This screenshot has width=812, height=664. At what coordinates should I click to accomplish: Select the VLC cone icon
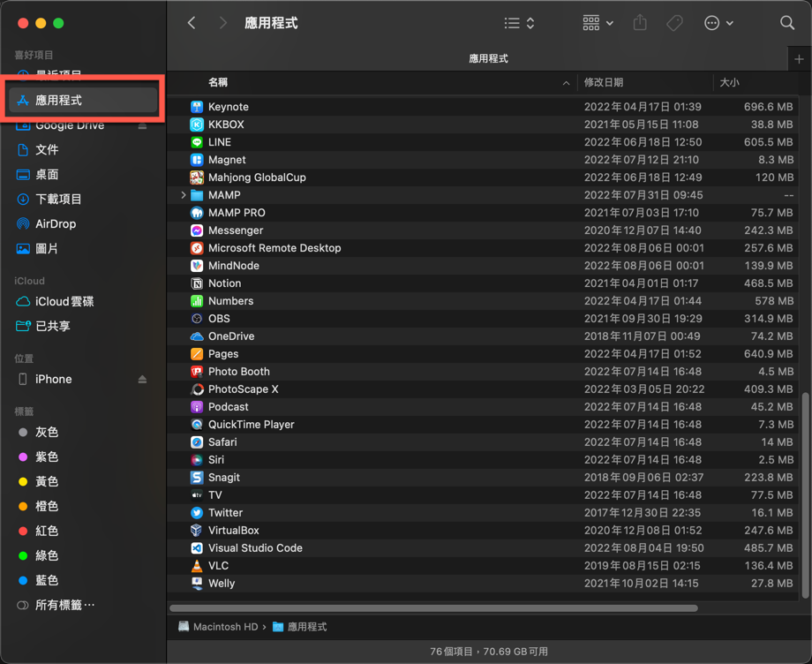coord(196,566)
